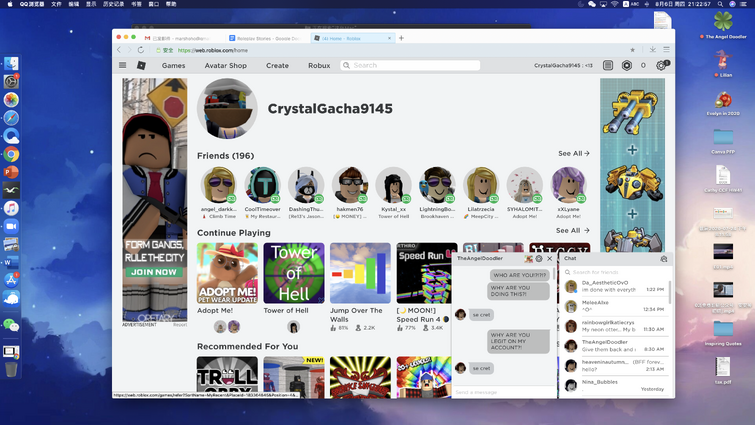The image size is (755, 425).
Task: Switch to Roleplay Stories Google Docs tab
Action: pos(267,38)
